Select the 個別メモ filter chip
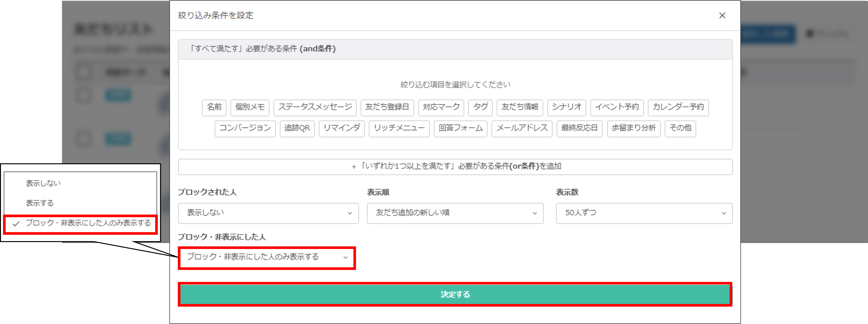This screenshot has width=868, height=324. (250, 107)
